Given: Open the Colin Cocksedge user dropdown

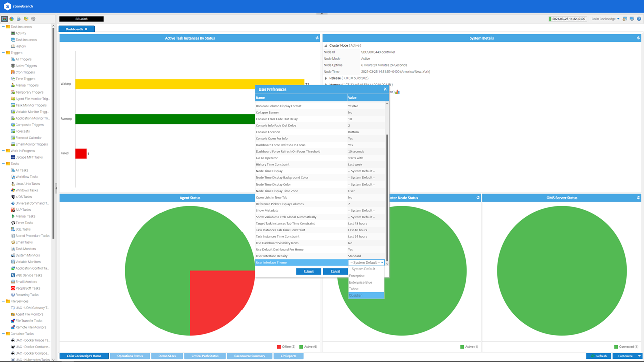Looking at the screenshot, I should [x=605, y=19].
